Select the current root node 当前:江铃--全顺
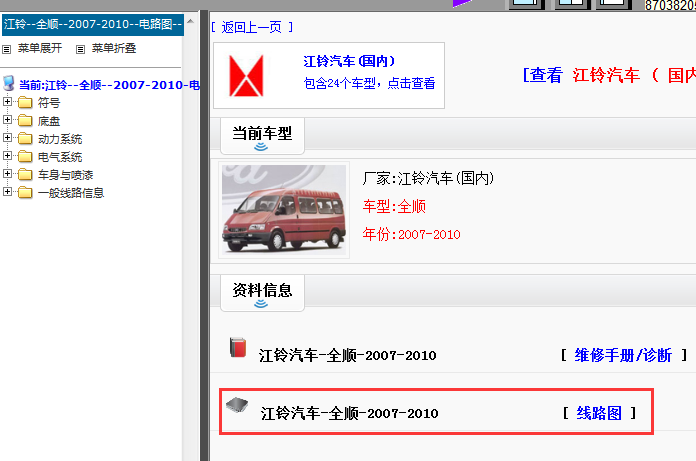This screenshot has width=696, height=461. pyautogui.click(x=109, y=85)
